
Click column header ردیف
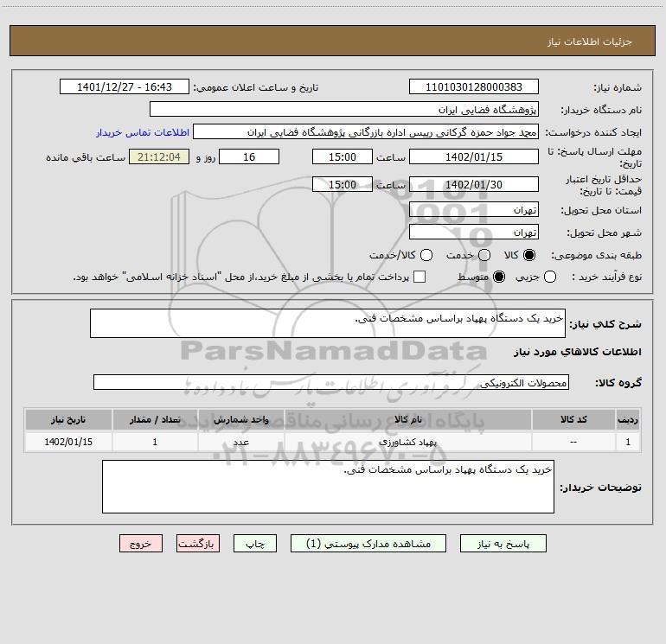(628, 419)
